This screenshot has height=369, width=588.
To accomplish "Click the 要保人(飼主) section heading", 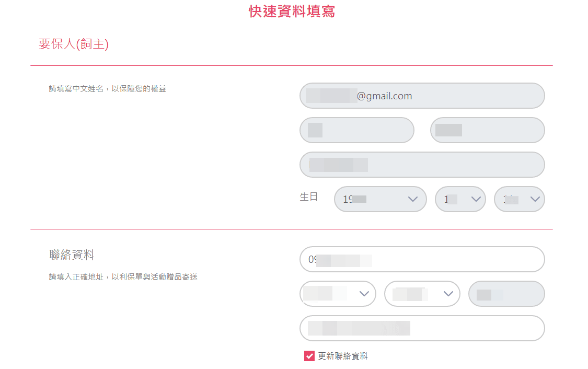I will [73, 44].
